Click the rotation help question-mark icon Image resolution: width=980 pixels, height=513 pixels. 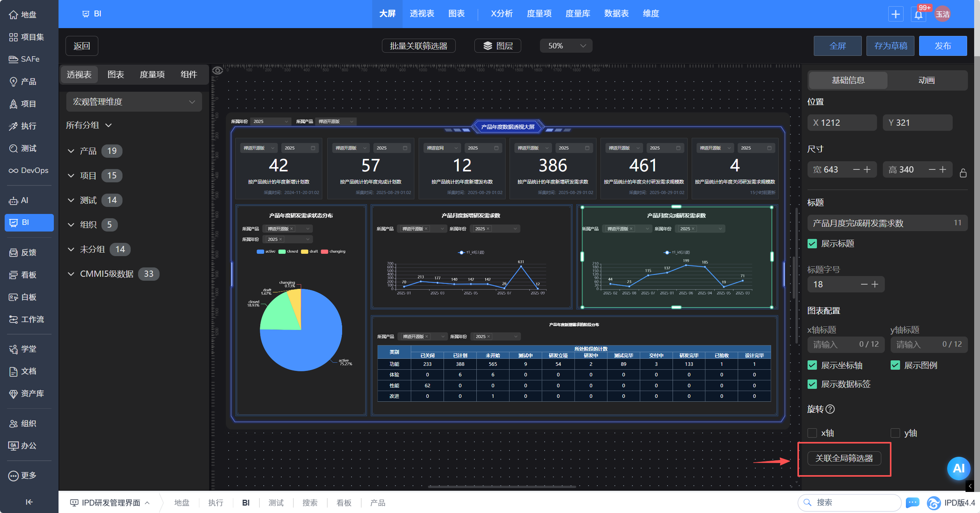tap(831, 409)
